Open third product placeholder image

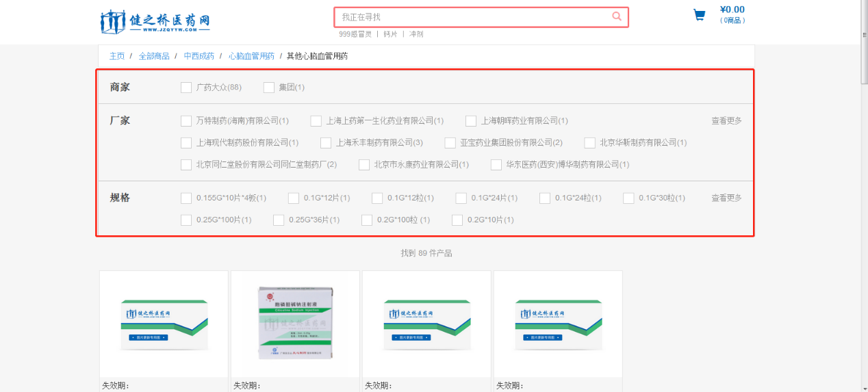426,324
